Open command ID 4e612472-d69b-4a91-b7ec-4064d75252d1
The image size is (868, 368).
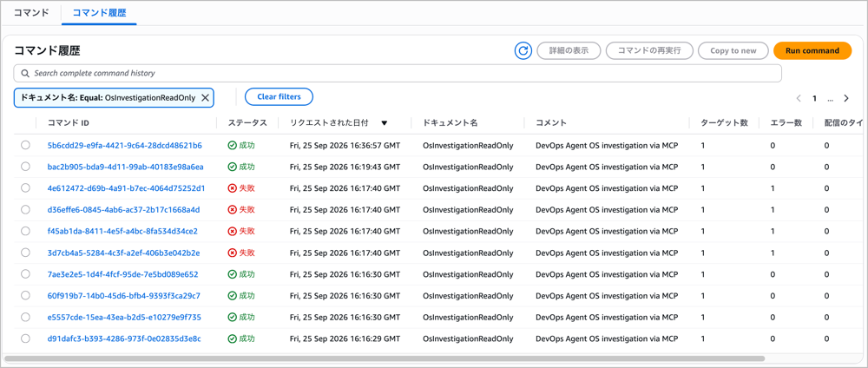click(126, 188)
